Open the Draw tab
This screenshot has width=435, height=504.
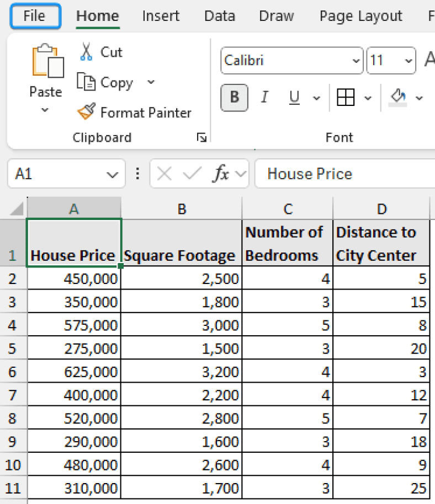pos(276,16)
